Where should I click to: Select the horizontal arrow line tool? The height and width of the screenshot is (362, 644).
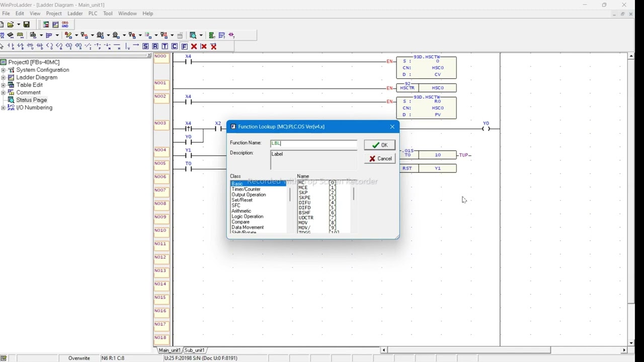tap(136, 46)
